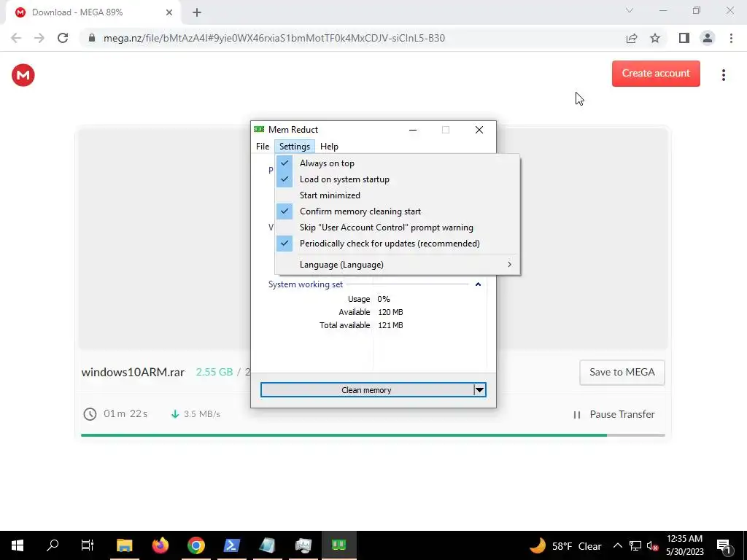The width and height of the screenshot is (747, 560).
Task: Open the Windows Start menu
Action: [x=18, y=545]
